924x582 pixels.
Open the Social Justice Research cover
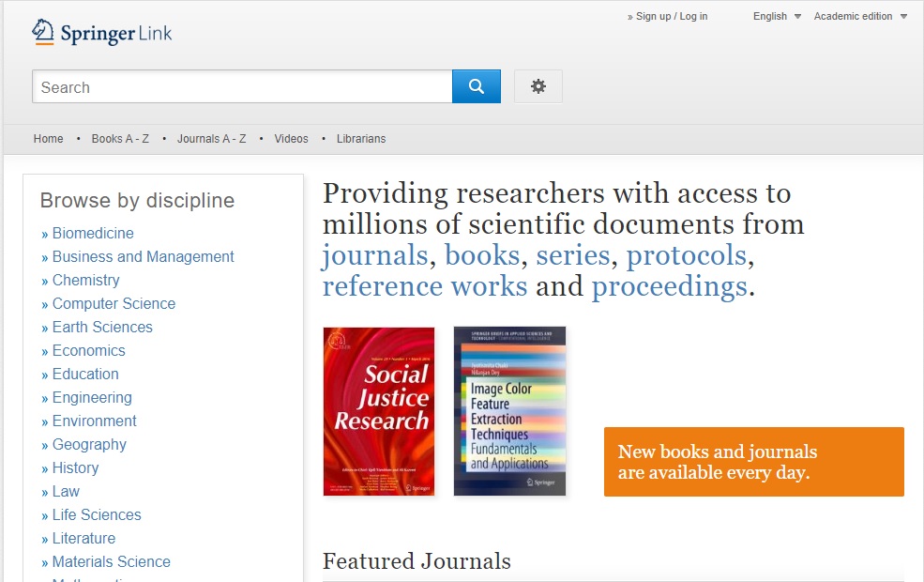379,411
